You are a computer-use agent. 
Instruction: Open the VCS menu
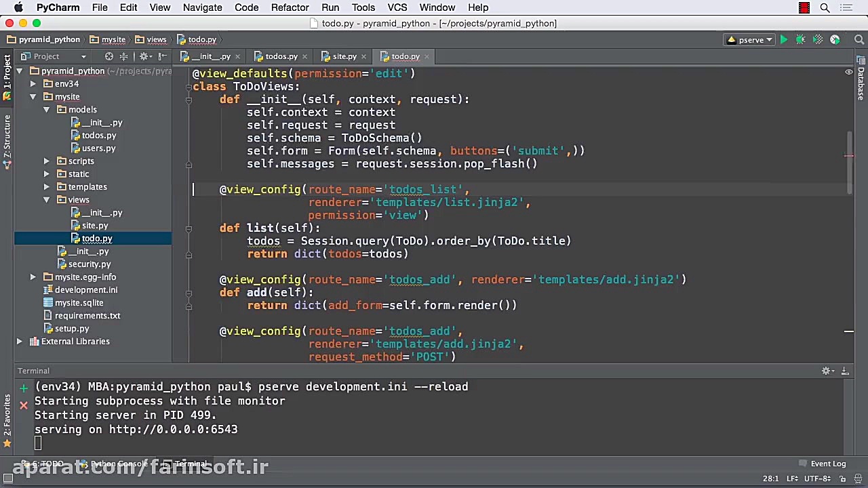pyautogui.click(x=397, y=7)
